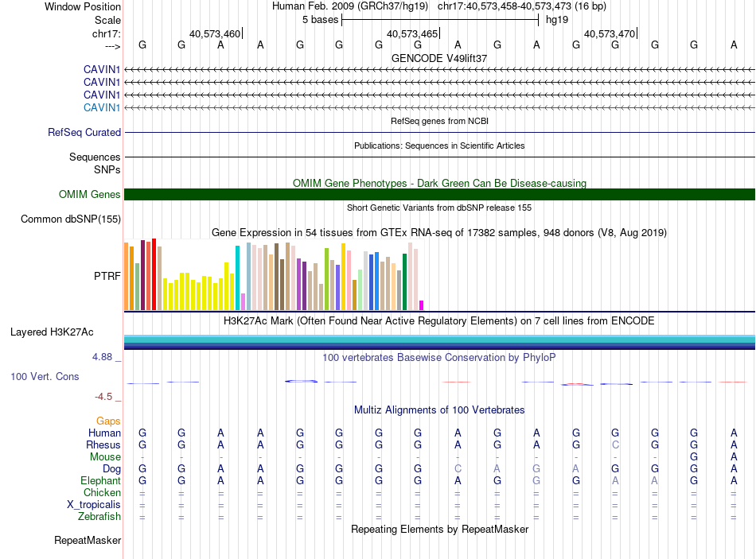Open the PTRF gene expression label
The height and width of the screenshot is (559, 756).
click(x=107, y=276)
